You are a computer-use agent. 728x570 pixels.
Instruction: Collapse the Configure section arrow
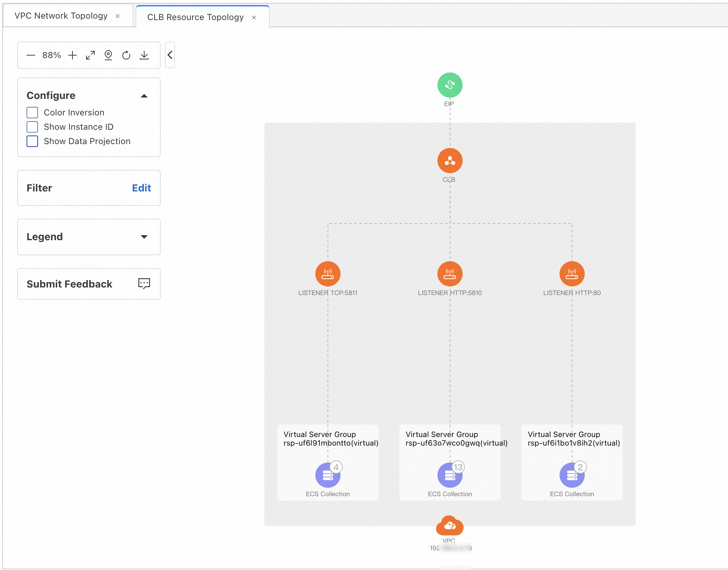tap(144, 96)
